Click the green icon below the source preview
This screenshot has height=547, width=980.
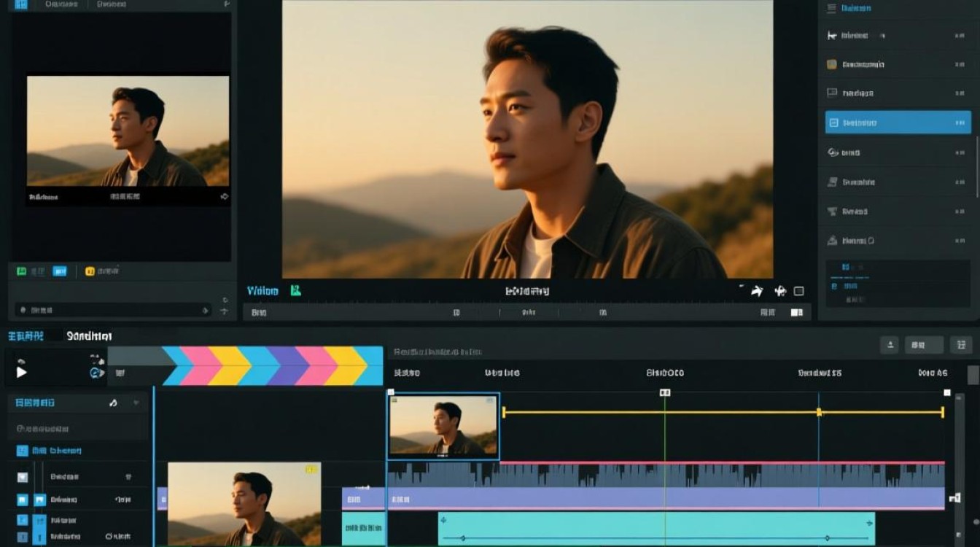pyautogui.click(x=22, y=271)
